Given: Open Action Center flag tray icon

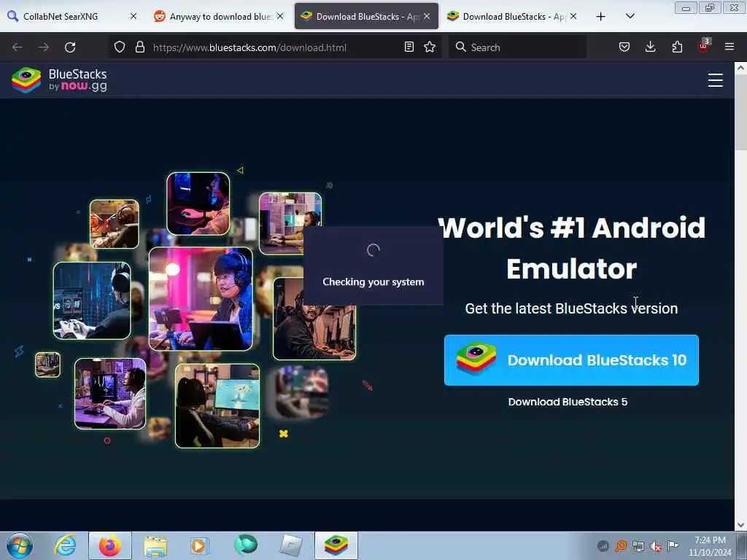Looking at the screenshot, I should (x=673, y=545).
